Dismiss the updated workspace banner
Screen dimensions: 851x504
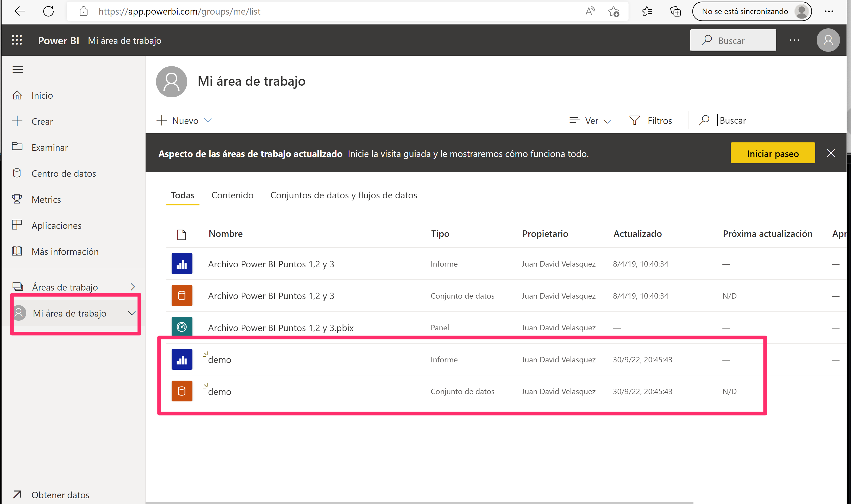pos(831,153)
